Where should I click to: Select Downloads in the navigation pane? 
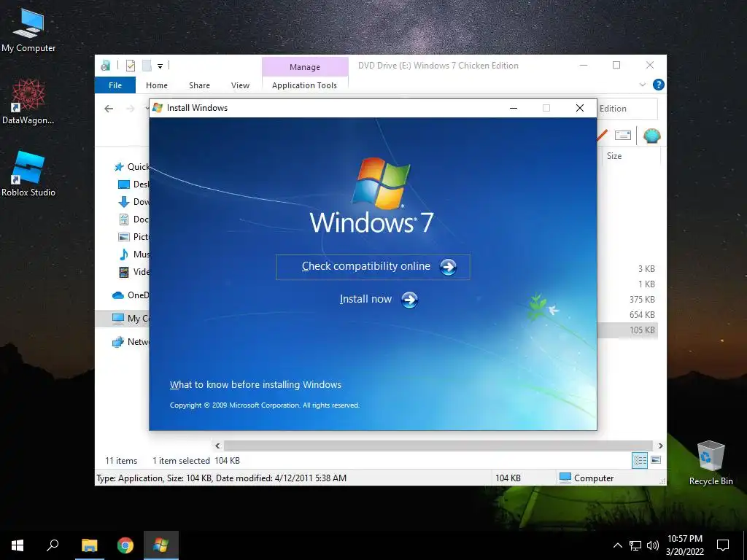(x=133, y=202)
